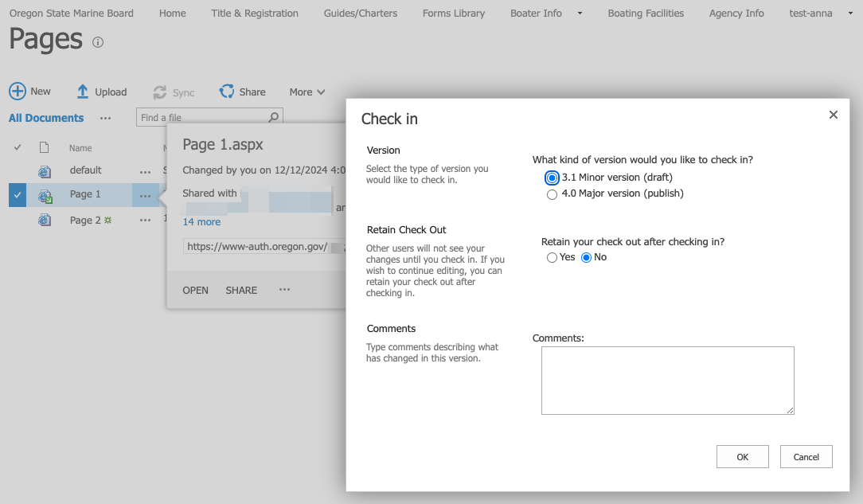Uncheck the Page 1 row checkbox
Viewport: 863px width, 504px height.
pyautogui.click(x=18, y=195)
